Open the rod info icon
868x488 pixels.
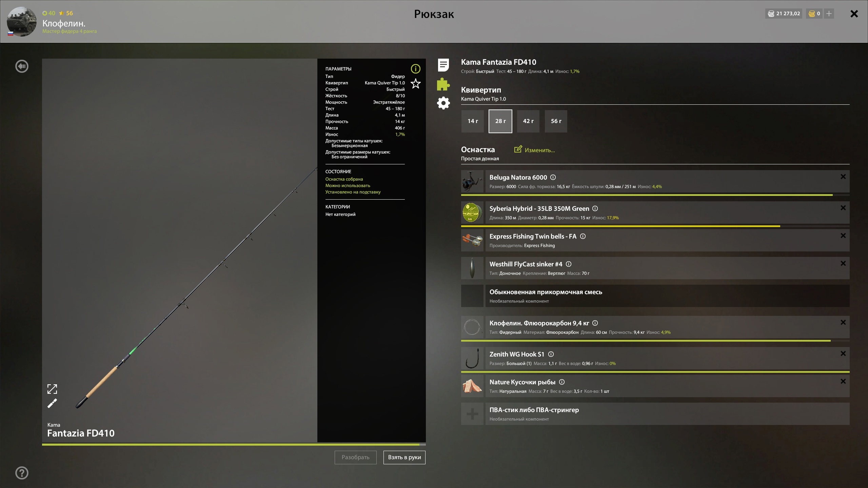415,69
